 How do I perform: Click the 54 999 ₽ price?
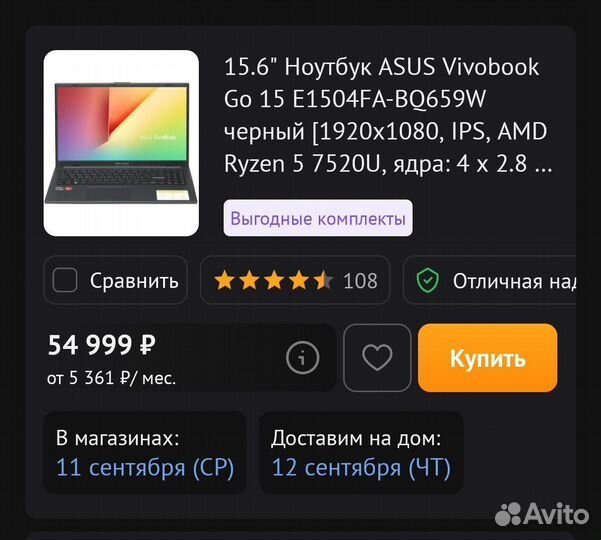[102, 345]
